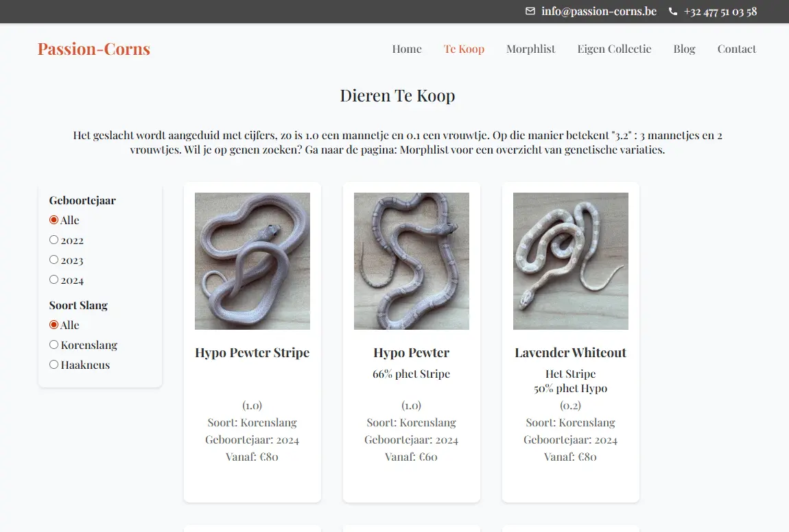
Task: Filter snakes by Korenslang
Action: tap(54, 345)
